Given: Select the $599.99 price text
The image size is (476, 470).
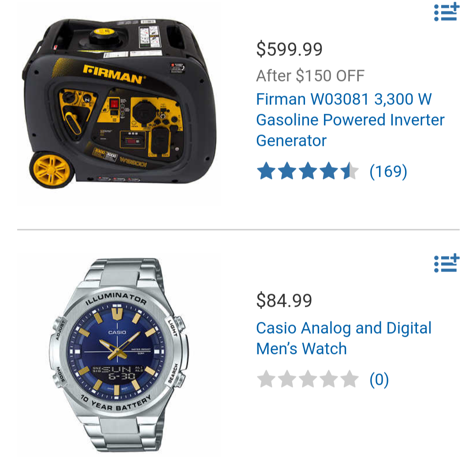Looking at the screenshot, I should tap(289, 49).
